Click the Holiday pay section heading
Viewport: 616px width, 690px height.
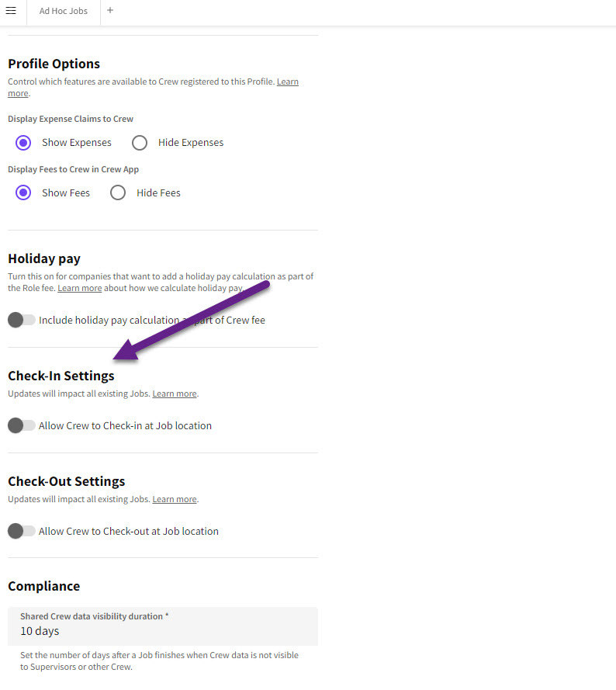44,258
